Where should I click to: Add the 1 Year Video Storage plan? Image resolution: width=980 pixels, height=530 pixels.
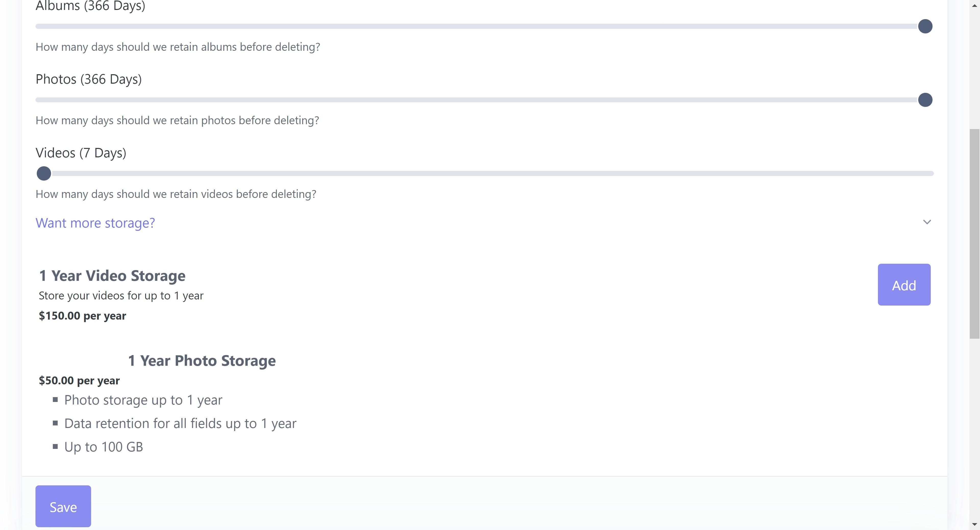coord(904,285)
